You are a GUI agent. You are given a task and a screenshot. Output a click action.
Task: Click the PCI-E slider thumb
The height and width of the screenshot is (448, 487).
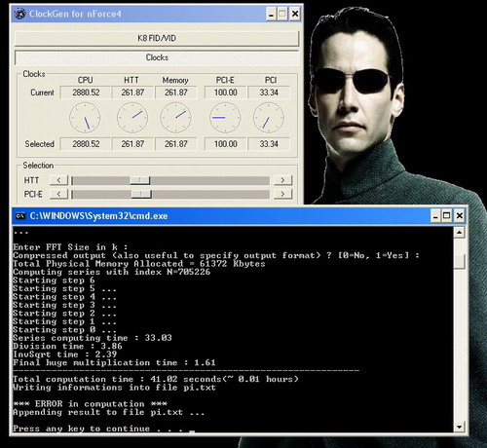tap(141, 194)
